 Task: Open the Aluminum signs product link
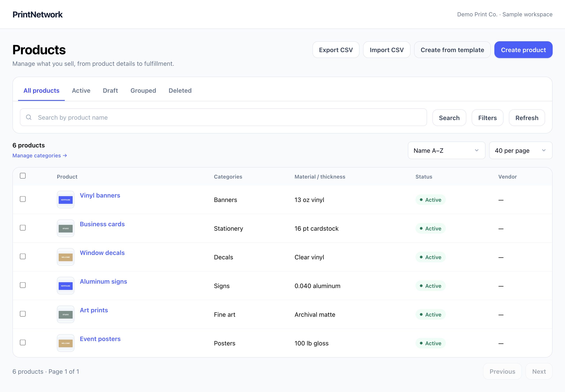click(103, 282)
